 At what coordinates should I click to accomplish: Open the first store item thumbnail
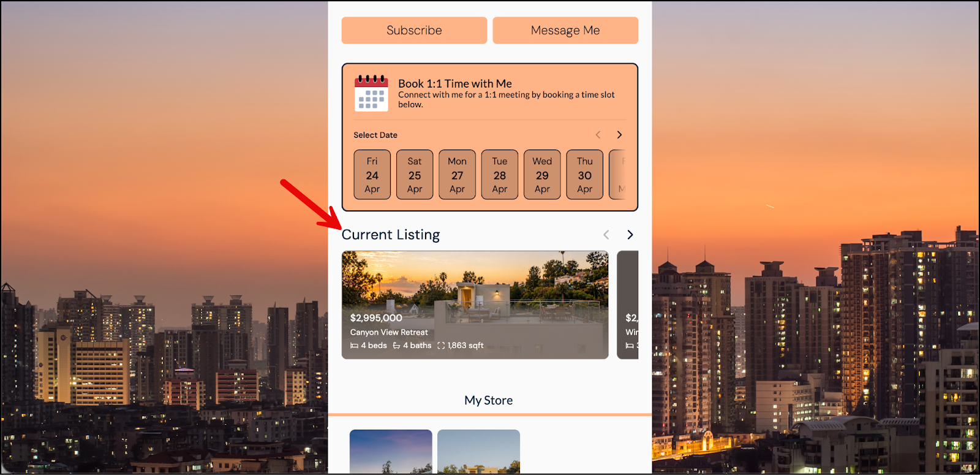coord(391,452)
